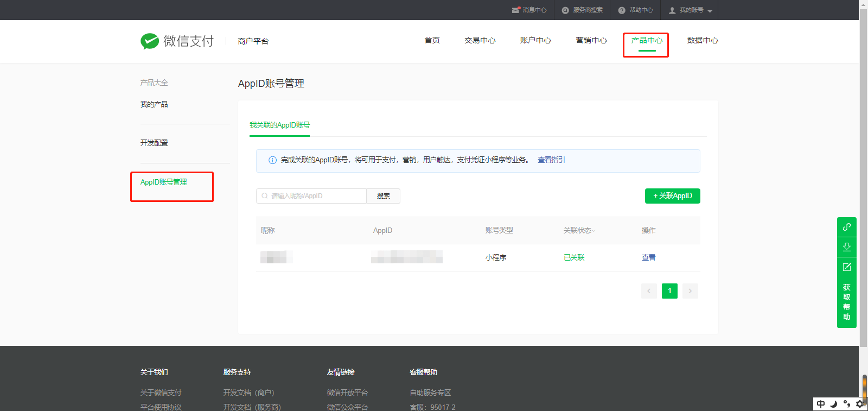The width and height of the screenshot is (868, 411).
Task: Go to the 首页 home tab
Action: pyautogui.click(x=432, y=40)
